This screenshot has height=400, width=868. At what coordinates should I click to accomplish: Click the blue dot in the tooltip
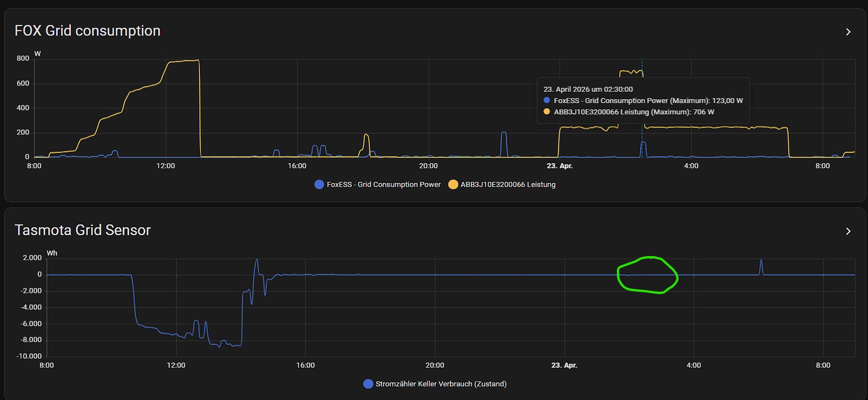[547, 100]
